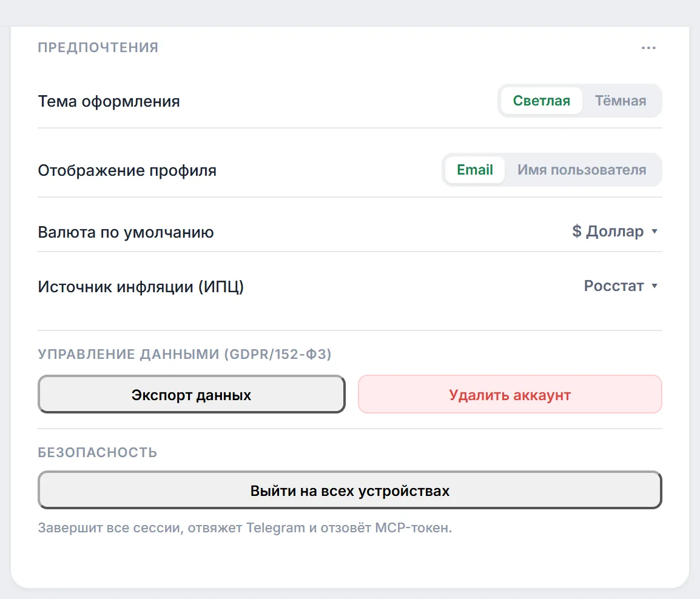The image size is (700, 599).
Task: Click the Экспорт данных button
Action: [x=192, y=394]
